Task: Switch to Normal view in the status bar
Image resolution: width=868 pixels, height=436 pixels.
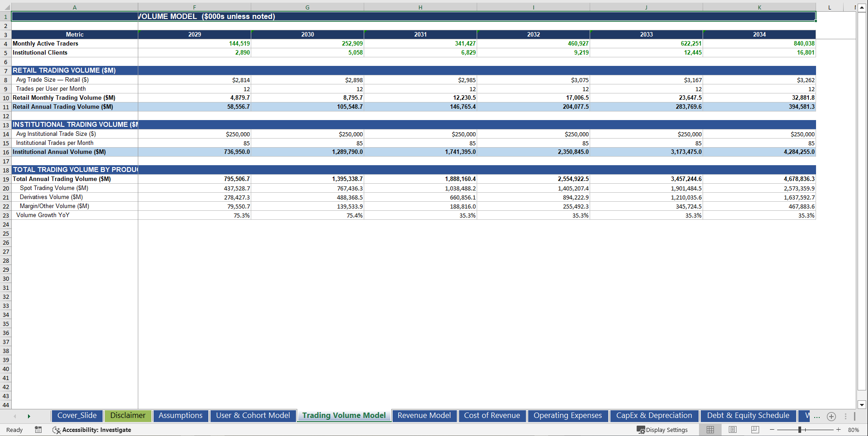Action: [710, 430]
